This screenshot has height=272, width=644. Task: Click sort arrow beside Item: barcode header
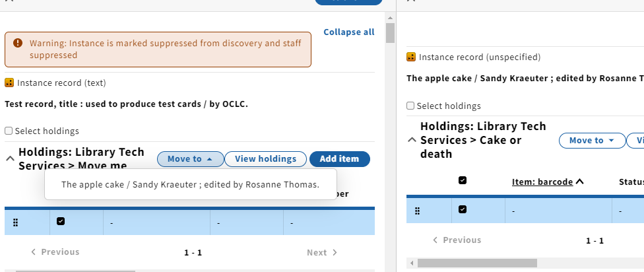(579, 182)
